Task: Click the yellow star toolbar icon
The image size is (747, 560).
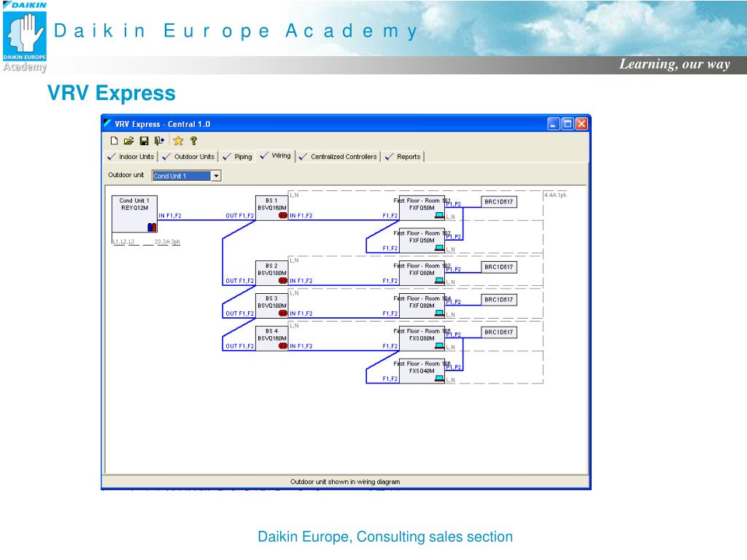Action: coord(178,141)
